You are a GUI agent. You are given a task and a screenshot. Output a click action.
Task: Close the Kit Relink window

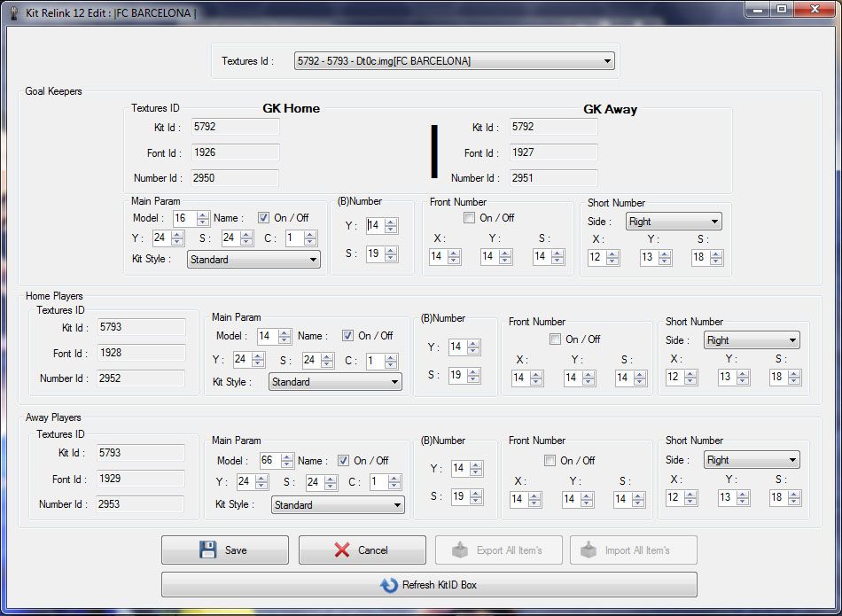click(814, 10)
